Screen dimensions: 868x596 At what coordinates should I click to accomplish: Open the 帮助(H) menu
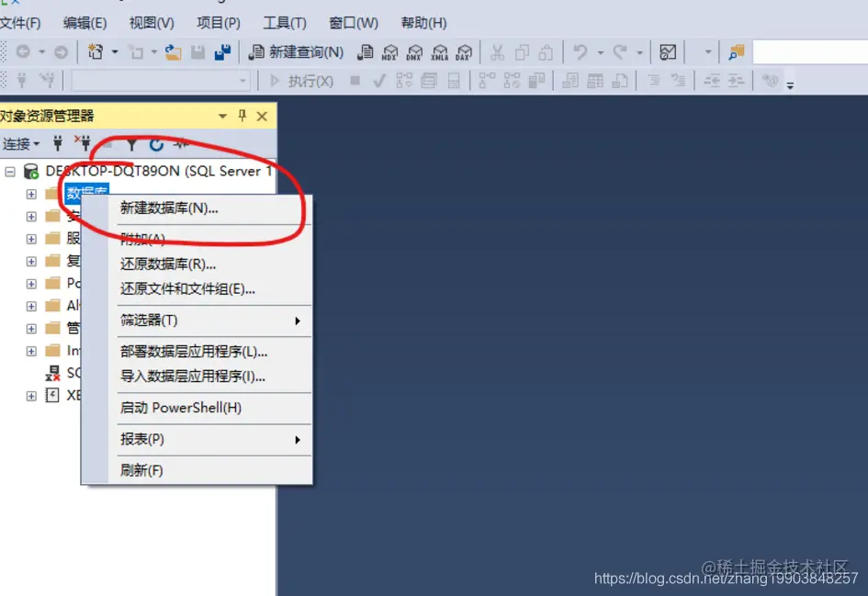[423, 23]
